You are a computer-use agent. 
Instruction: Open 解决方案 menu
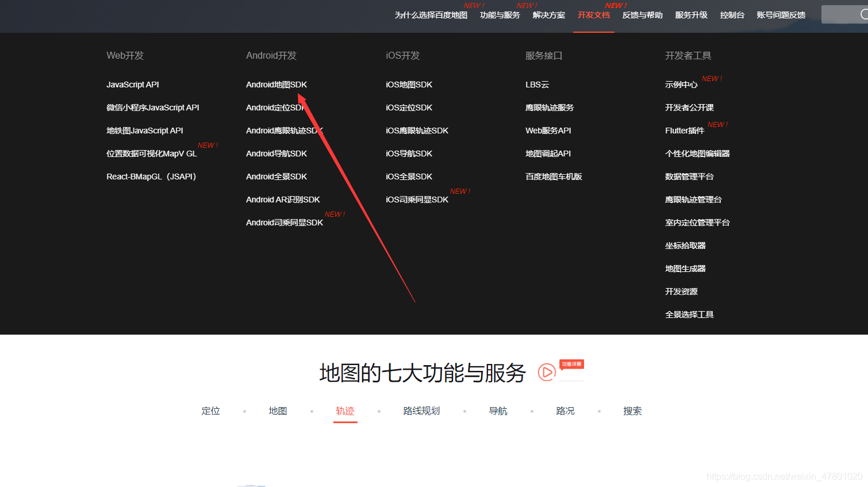tap(549, 15)
